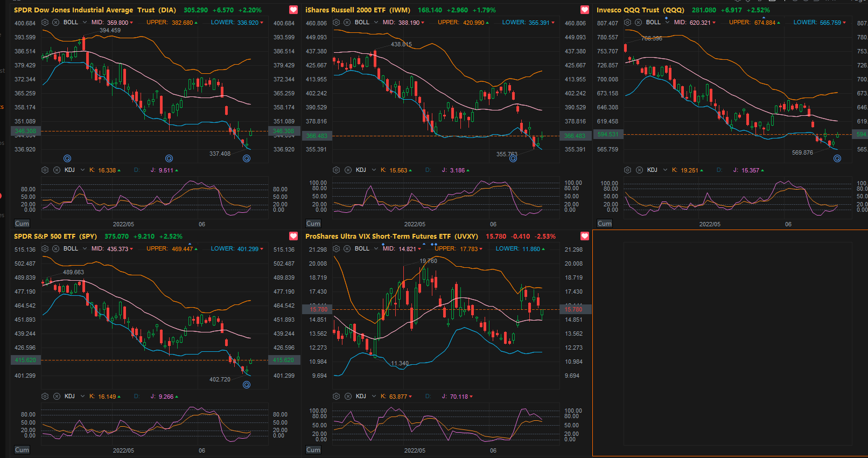This screenshot has height=458, width=868.
Task: Click DIA current price tag 346.308
Action: tap(25, 131)
